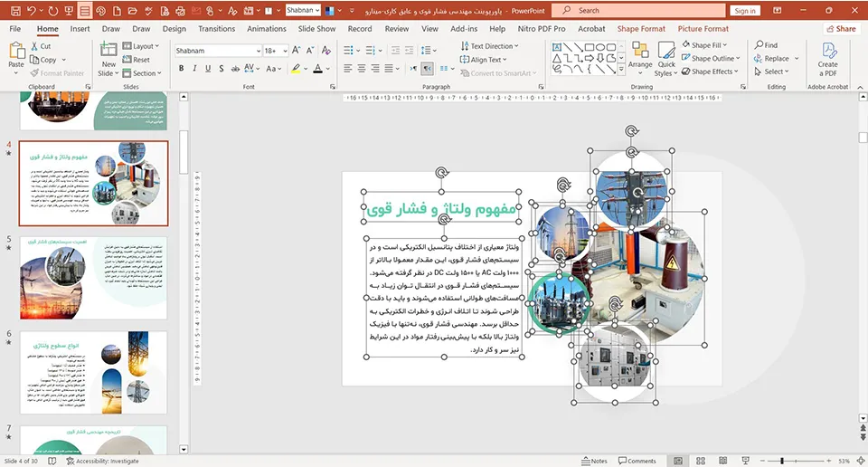
Task: Select the triangle shape in shapes gallery
Action: click(557, 58)
